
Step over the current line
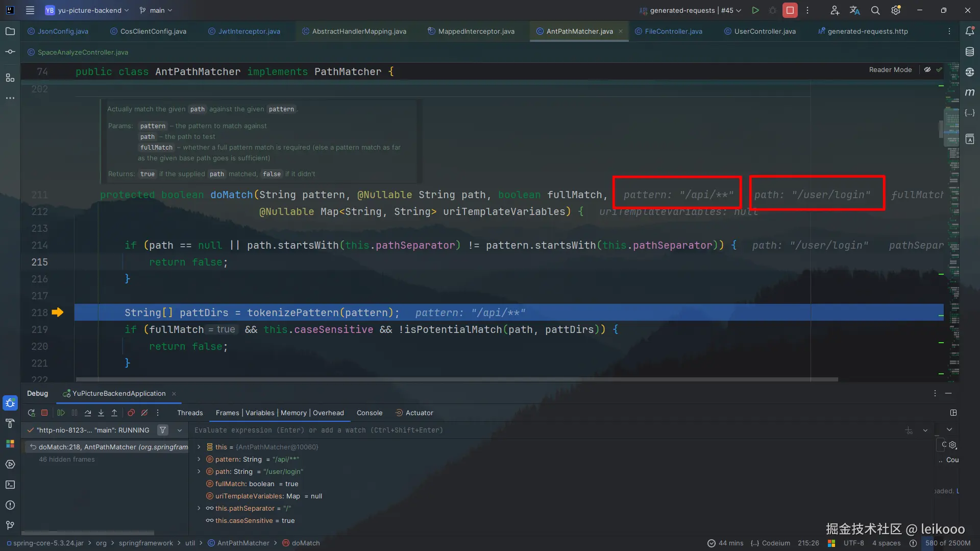pos(88,413)
